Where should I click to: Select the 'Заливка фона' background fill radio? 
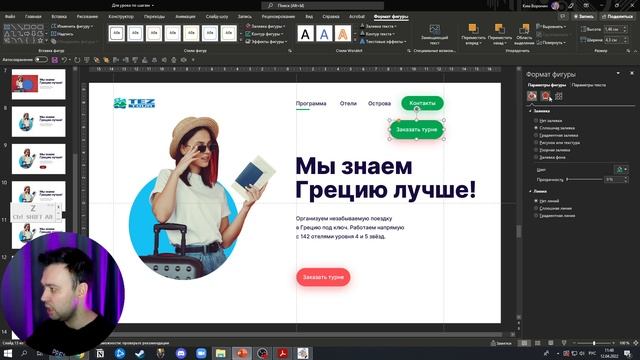pos(536,158)
